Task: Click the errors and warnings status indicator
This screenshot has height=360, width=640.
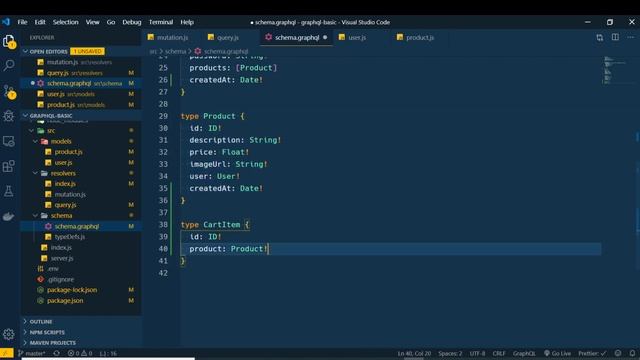Action: point(80,353)
